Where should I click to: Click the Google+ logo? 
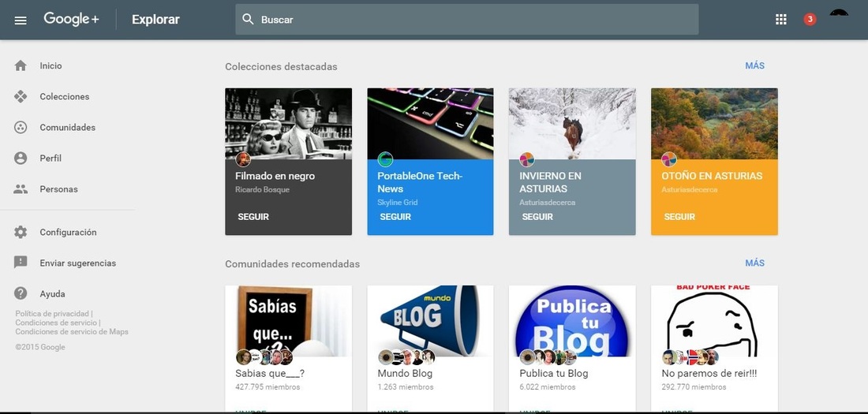71,19
